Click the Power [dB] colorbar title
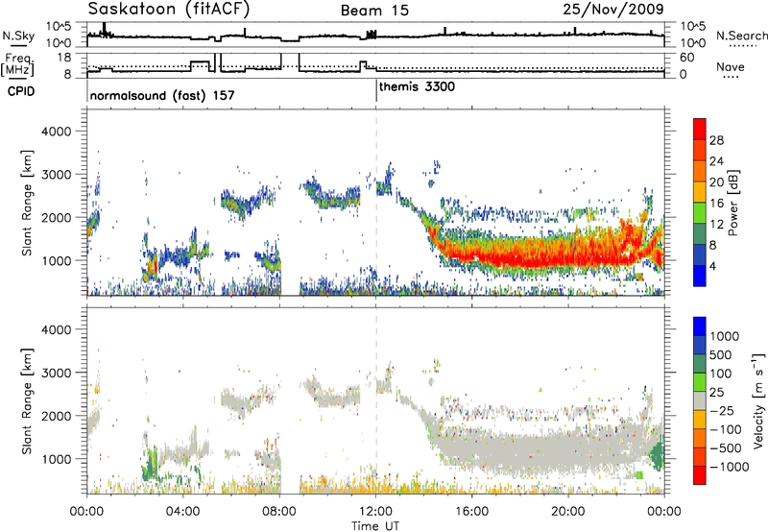 tap(732, 203)
